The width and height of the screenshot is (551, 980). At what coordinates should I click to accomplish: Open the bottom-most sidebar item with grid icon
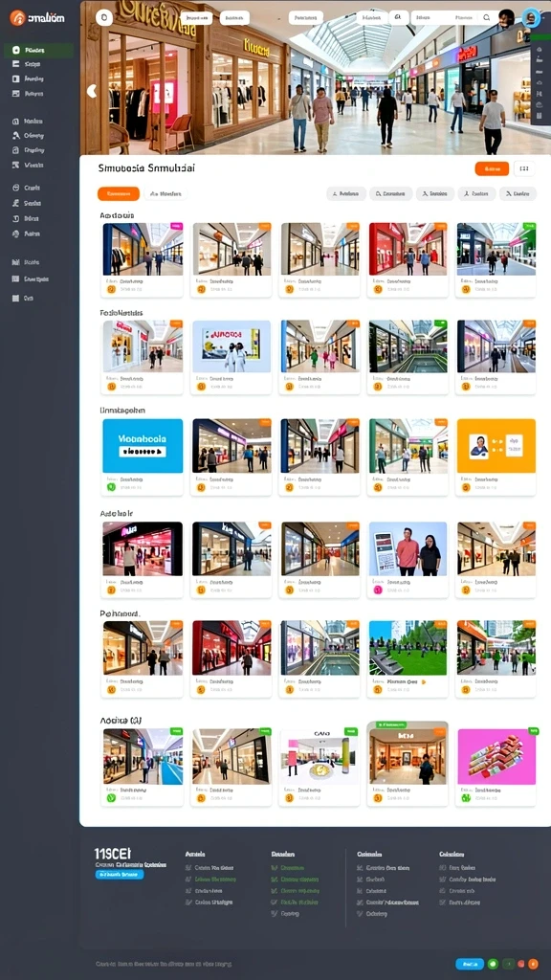point(23,299)
